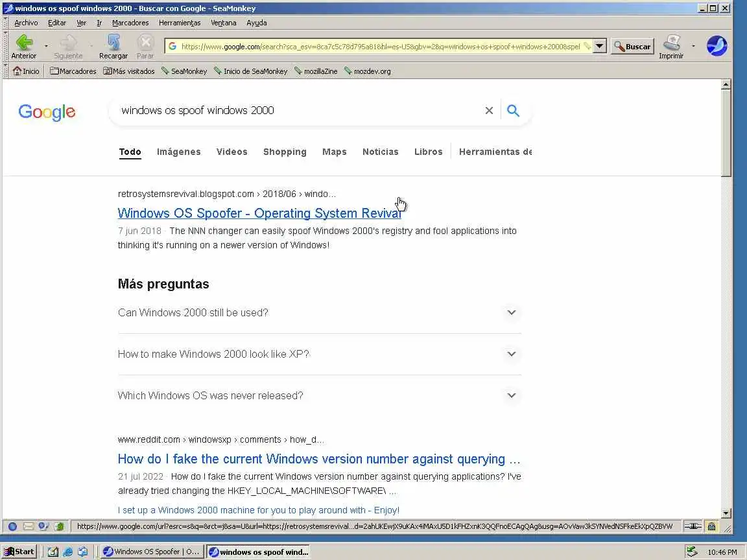Click the vertical scrollbar up arrow
Viewport: 747px width, 560px height.
726,85
